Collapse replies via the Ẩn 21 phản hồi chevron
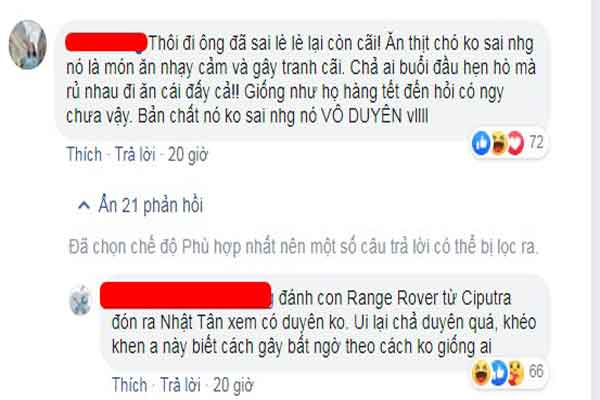600x400 pixels. (84, 206)
